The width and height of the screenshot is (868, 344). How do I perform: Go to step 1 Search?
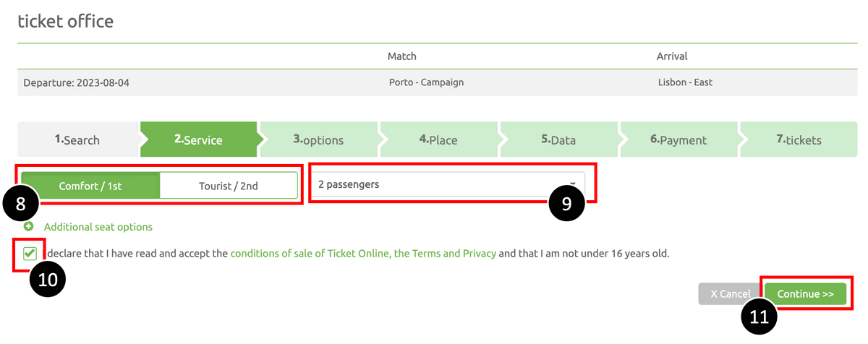point(77,139)
